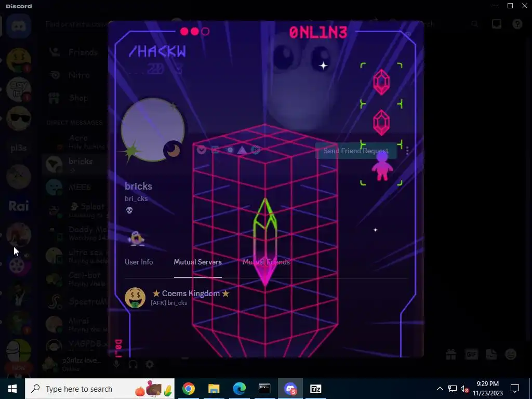Screen dimensions: 532x399
Task: Open 7-Zip from the taskbar
Action: (x=315, y=389)
